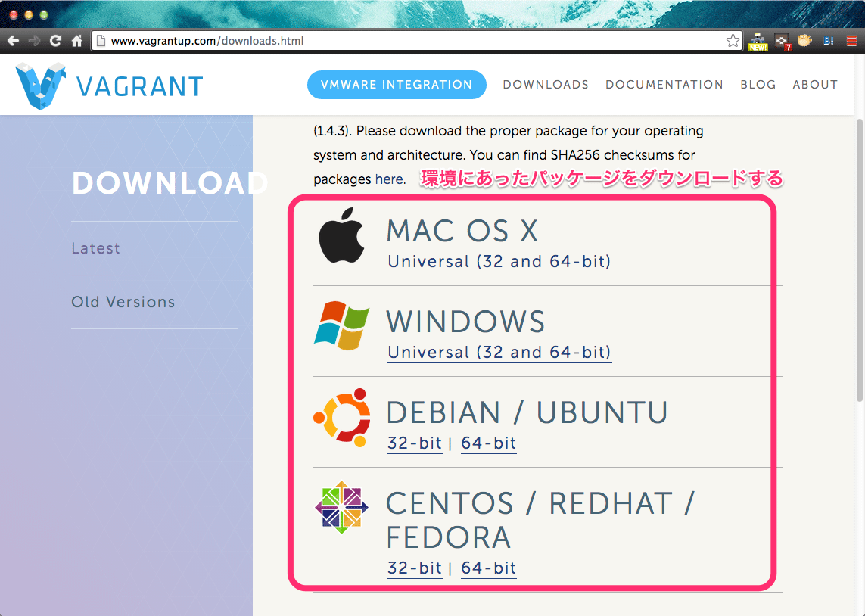This screenshot has height=616, width=865.
Task: Click the address bar URL field
Action: click(x=416, y=41)
